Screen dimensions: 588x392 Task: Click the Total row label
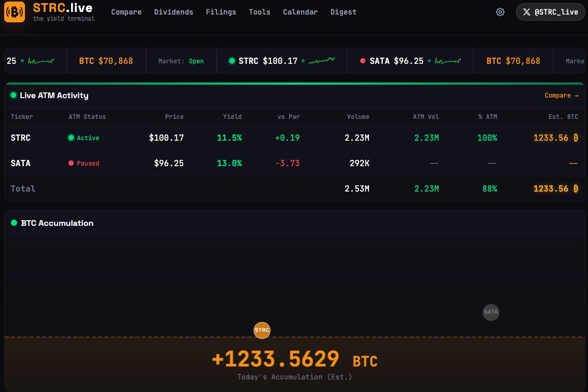point(23,188)
